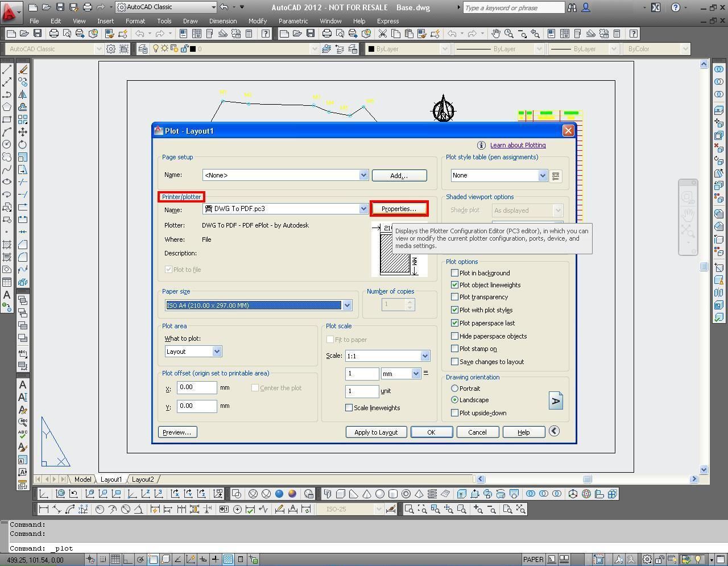The width and height of the screenshot is (728, 566).
Task: Select the Spline draw tool
Action: [x=7, y=170]
